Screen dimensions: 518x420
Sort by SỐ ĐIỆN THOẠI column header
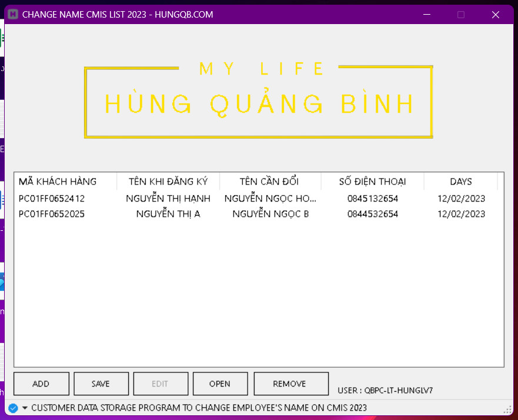pos(372,182)
